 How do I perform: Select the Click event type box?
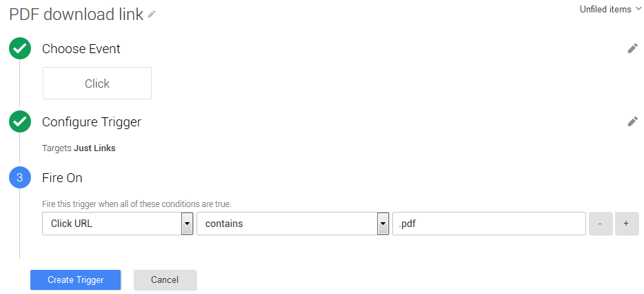[97, 83]
